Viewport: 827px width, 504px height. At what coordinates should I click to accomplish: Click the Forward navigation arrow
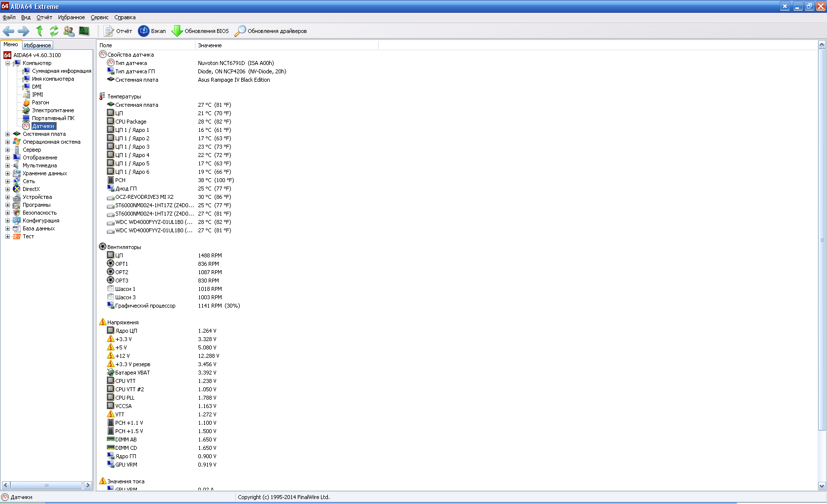(23, 31)
